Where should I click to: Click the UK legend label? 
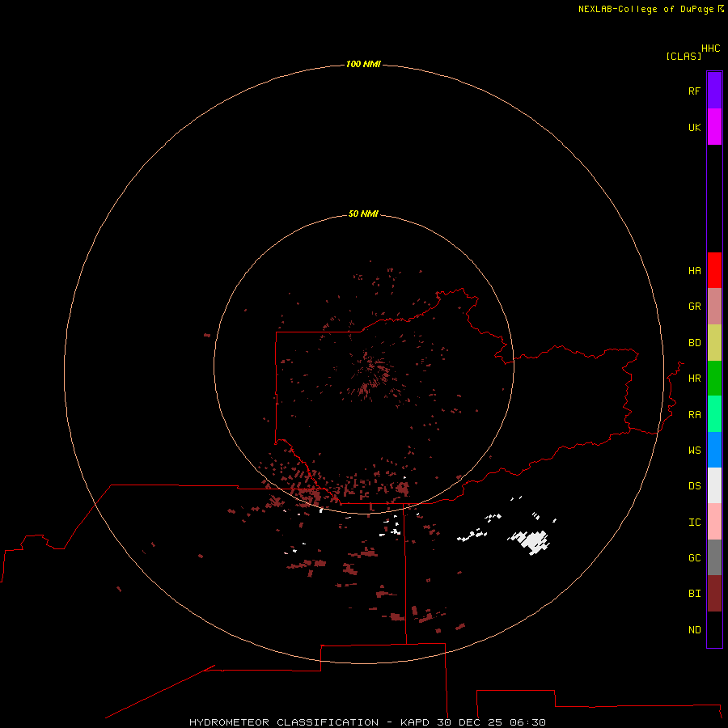click(694, 127)
